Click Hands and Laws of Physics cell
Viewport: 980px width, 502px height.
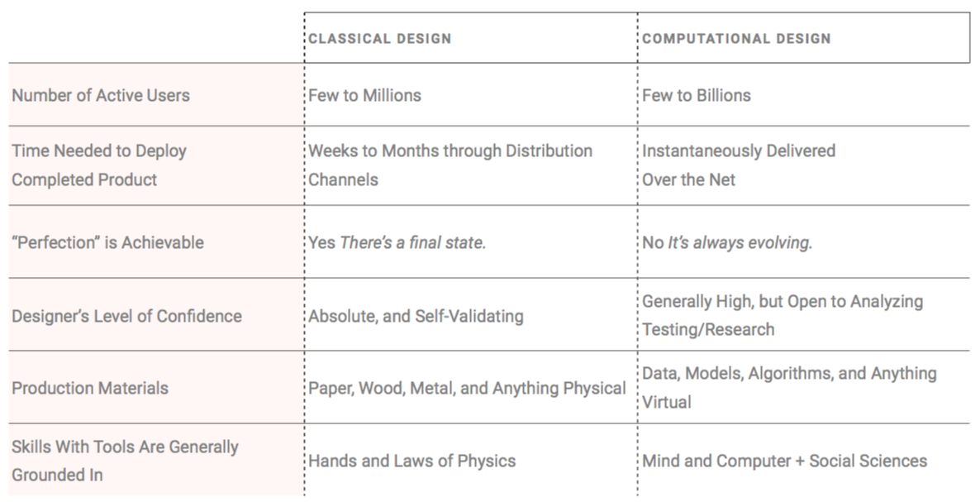pos(412,461)
